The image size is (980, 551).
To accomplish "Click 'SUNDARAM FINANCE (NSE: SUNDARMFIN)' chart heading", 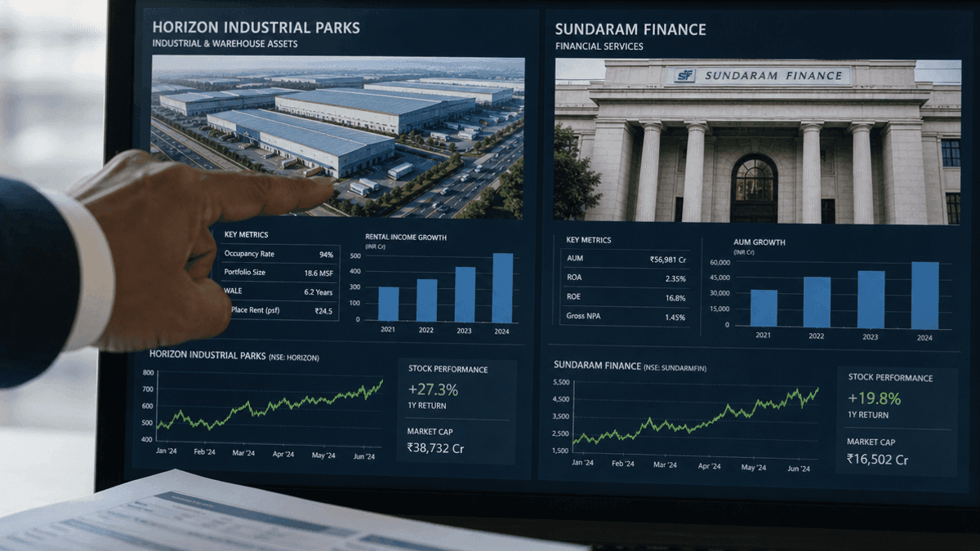I will click(x=630, y=366).
